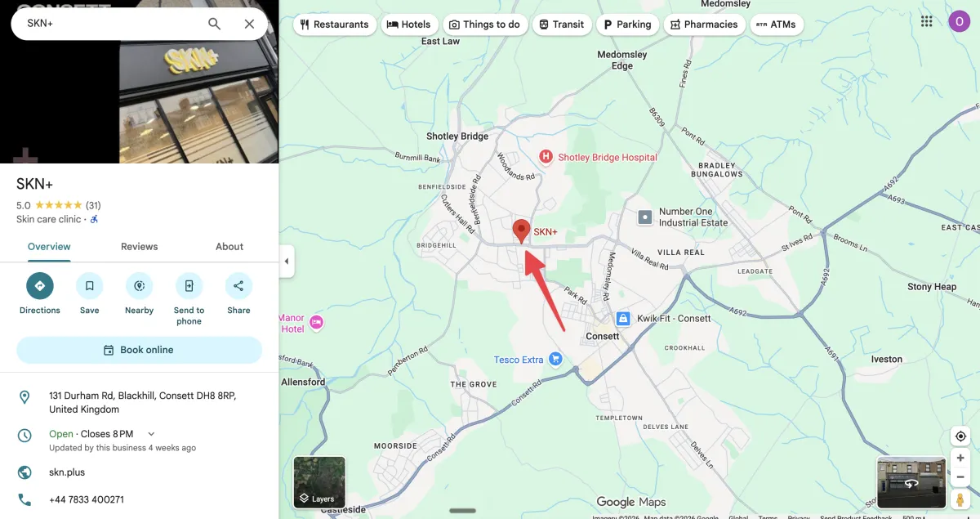The height and width of the screenshot is (519, 980).
Task: Click the globe icon beside skn.plus
Action: coord(24,472)
